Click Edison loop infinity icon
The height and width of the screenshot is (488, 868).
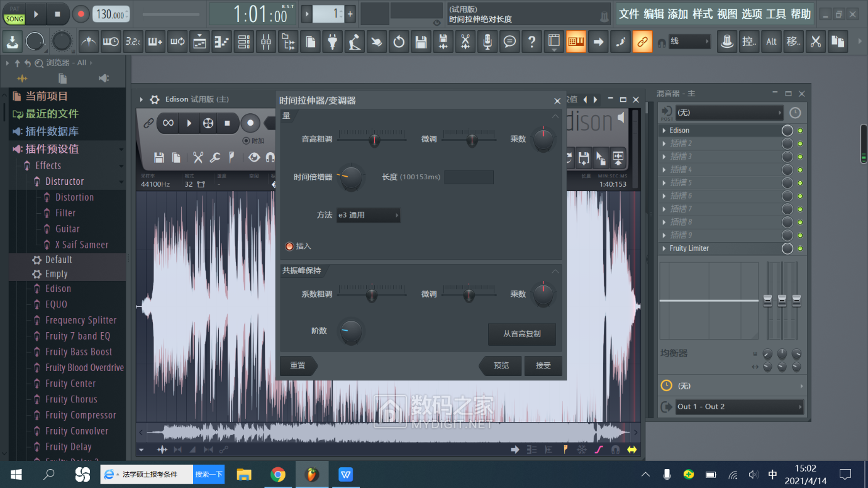pos(168,123)
